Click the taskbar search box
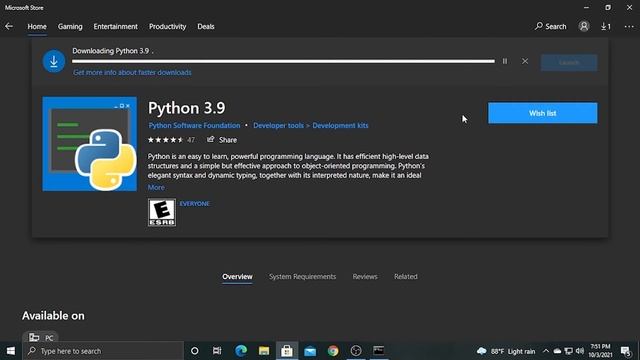Image resolution: width=640 pixels, height=360 pixels. point(103,351)
